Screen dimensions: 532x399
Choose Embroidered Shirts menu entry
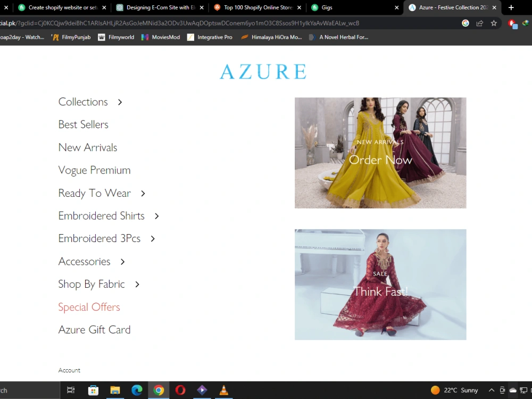tap(102, 216)
